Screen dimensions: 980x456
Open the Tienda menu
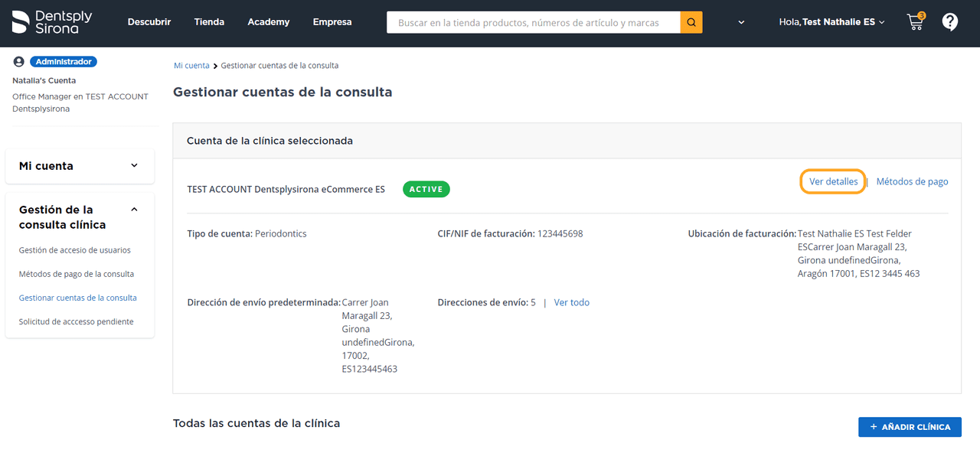point(209,22)
